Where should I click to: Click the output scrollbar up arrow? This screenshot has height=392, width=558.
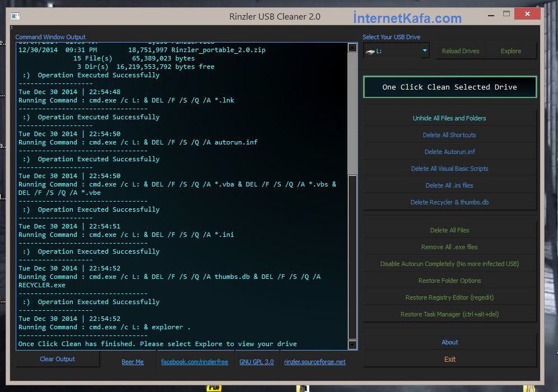(352, 48)
